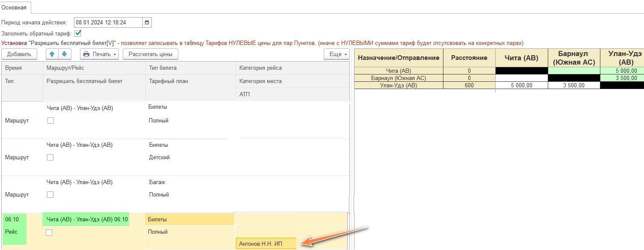Click the Печать printer button

tap(97, 54)
